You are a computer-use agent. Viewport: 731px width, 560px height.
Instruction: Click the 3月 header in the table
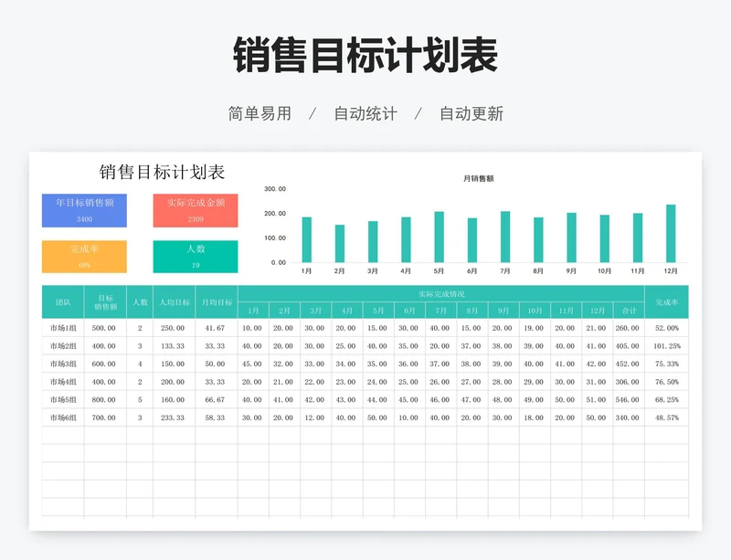[315, 311]
